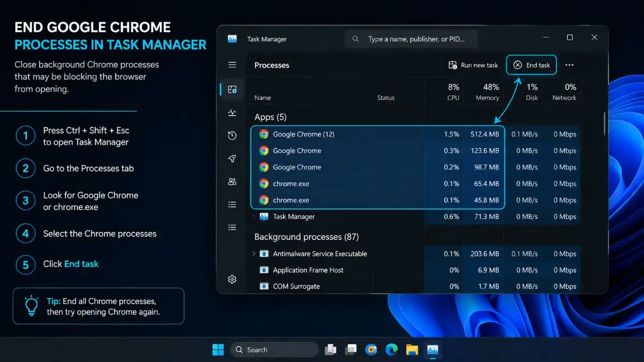Click the Search box on the Windows taskbar
This screenshot has height=362, width=644.
pos(274,350)
